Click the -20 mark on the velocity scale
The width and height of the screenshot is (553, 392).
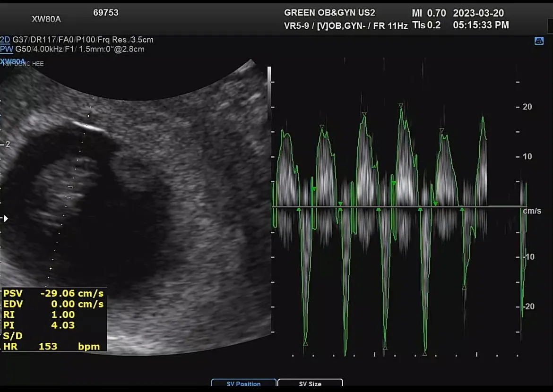(x=529, y=307)
